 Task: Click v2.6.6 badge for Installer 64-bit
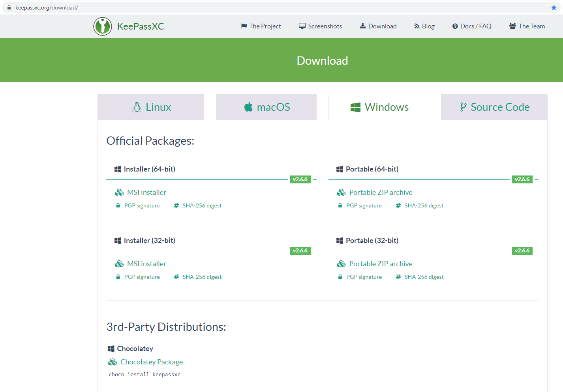click(x=300, y=179)
